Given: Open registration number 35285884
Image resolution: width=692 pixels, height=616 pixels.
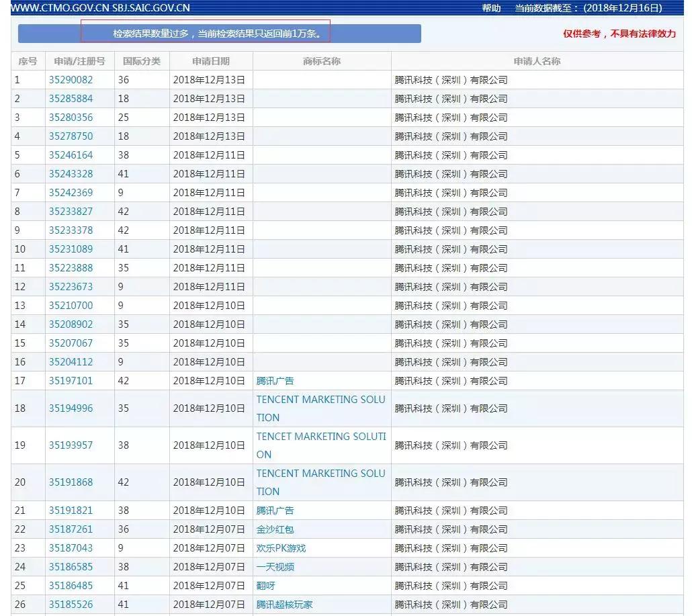Looking at the screenshot, I should [x=71, y=99].
